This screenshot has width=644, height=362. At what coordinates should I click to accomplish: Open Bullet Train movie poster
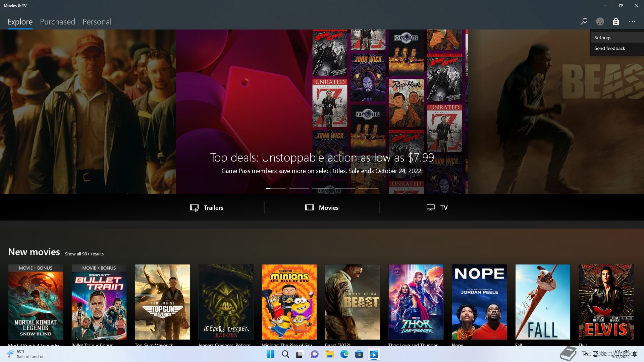coord(99,302)
